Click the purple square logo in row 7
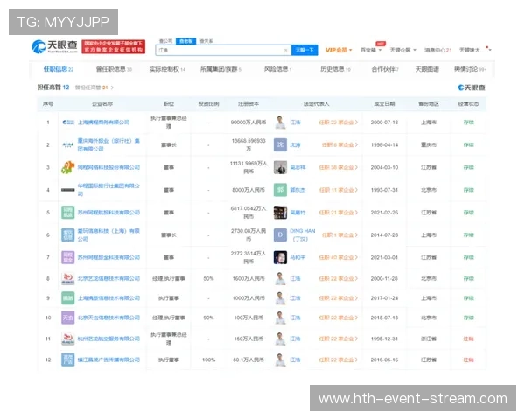The image size is (525, 420). coord(68,257)
